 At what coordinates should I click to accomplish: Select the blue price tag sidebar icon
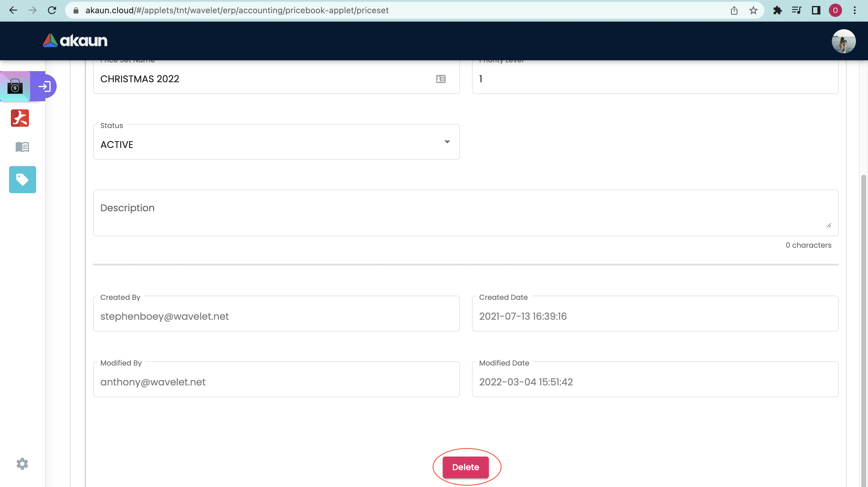(x=23, y=180)
